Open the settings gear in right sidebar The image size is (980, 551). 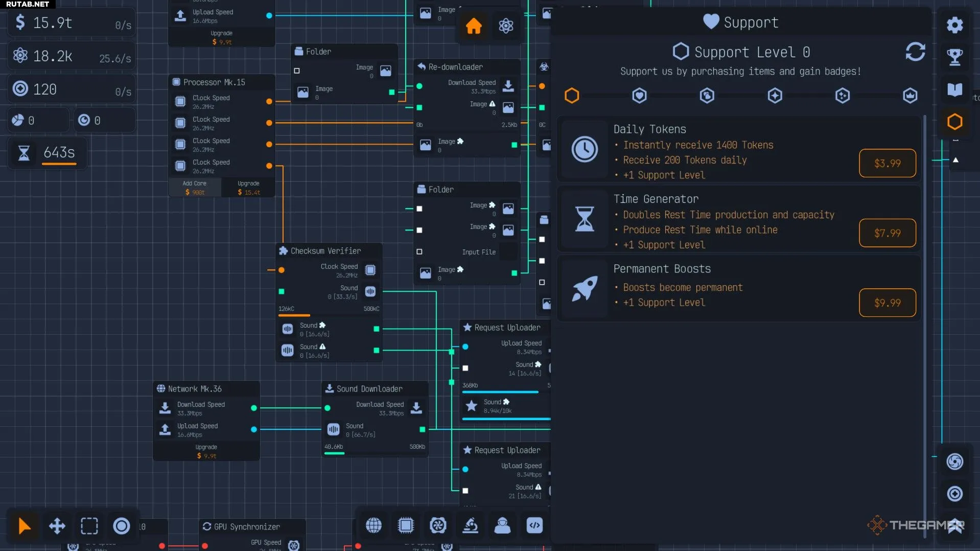[x=954, y=25]
